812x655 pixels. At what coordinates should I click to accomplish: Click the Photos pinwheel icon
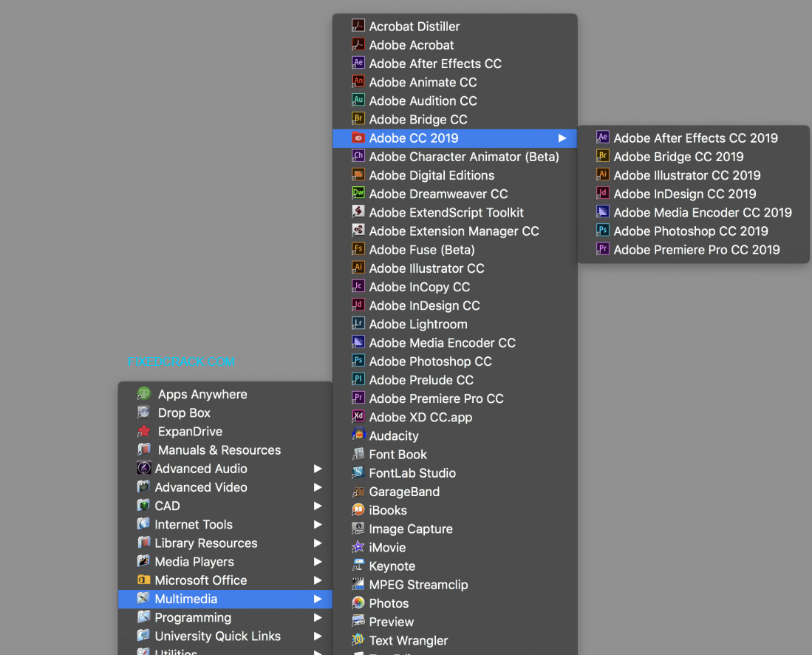(x=358, y=603)
